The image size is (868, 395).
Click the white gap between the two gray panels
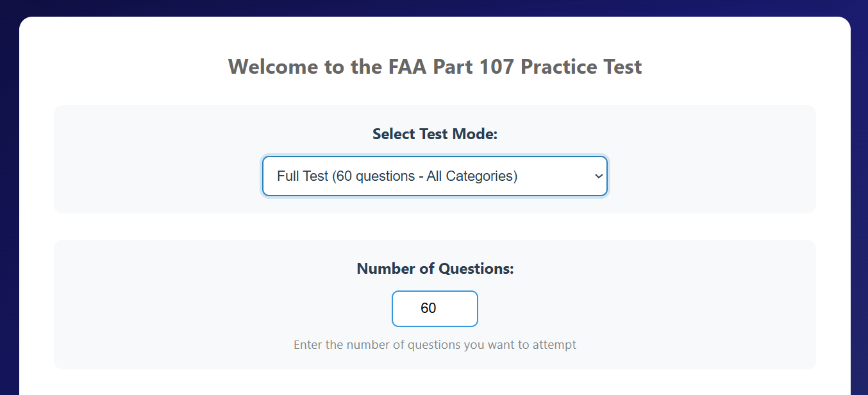(x=435, y=227)
